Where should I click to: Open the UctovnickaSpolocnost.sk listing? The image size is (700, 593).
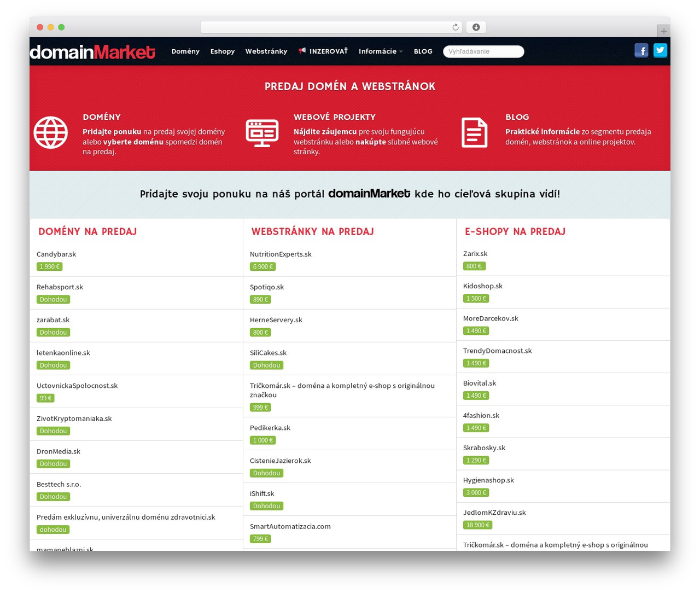77,386
